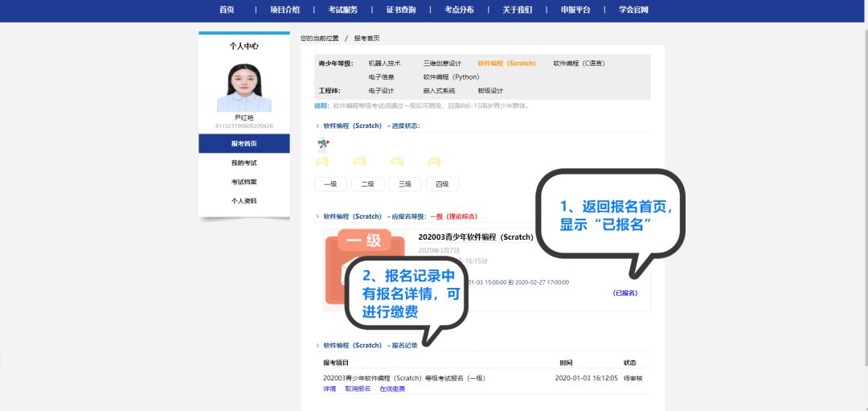Select 个人资料 in the sidebar
The image size is (868, 411).
244,201
